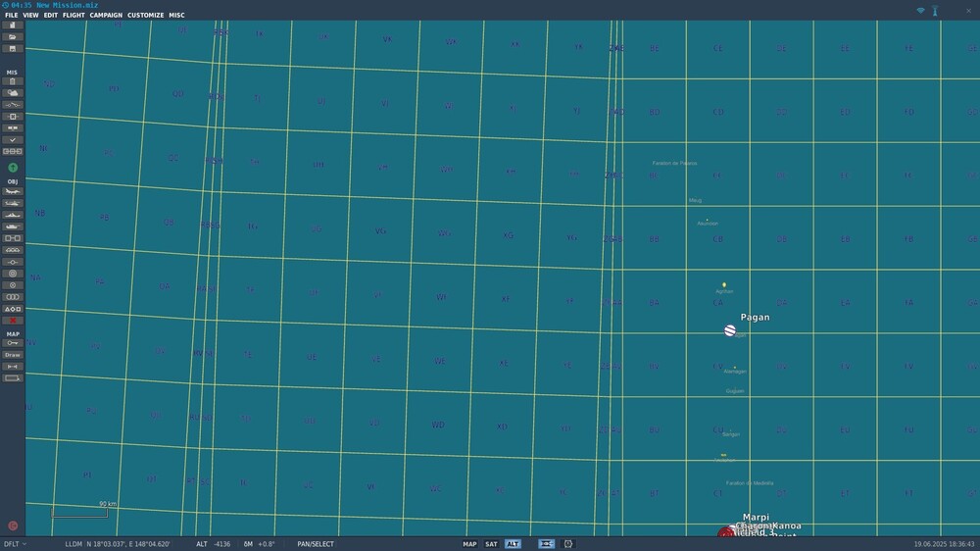This screenshot has width=980, height=551.
Task: Select the place ground vehicle tool
Action: click(13, 226)
